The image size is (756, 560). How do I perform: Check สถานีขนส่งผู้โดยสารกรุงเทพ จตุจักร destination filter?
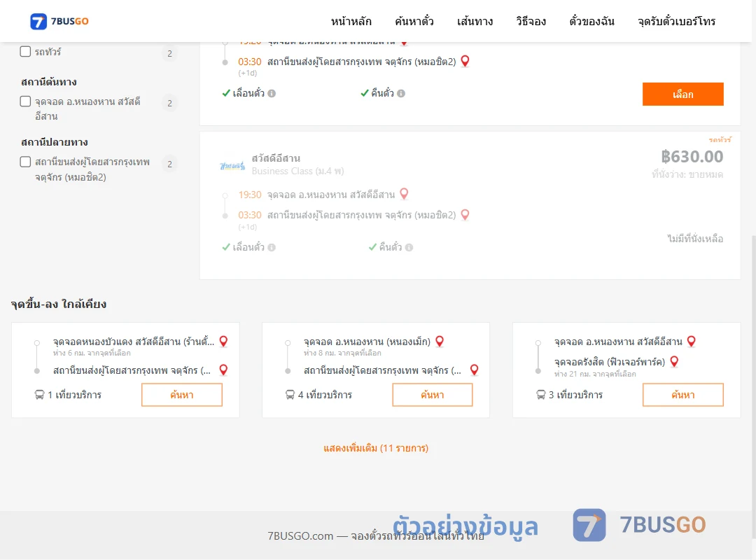(25, 162)
